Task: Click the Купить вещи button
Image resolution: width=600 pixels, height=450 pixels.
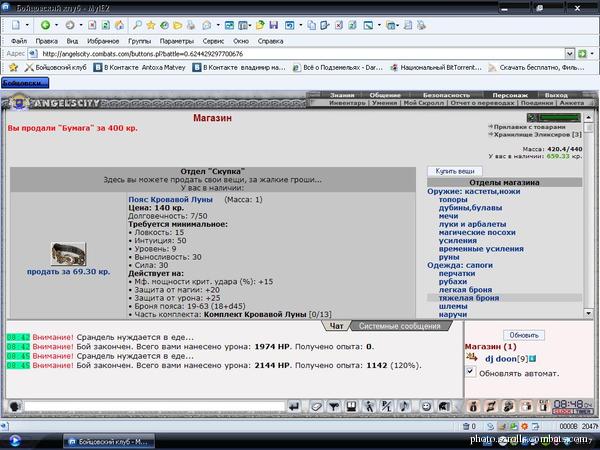Action: tap(455, 171)
